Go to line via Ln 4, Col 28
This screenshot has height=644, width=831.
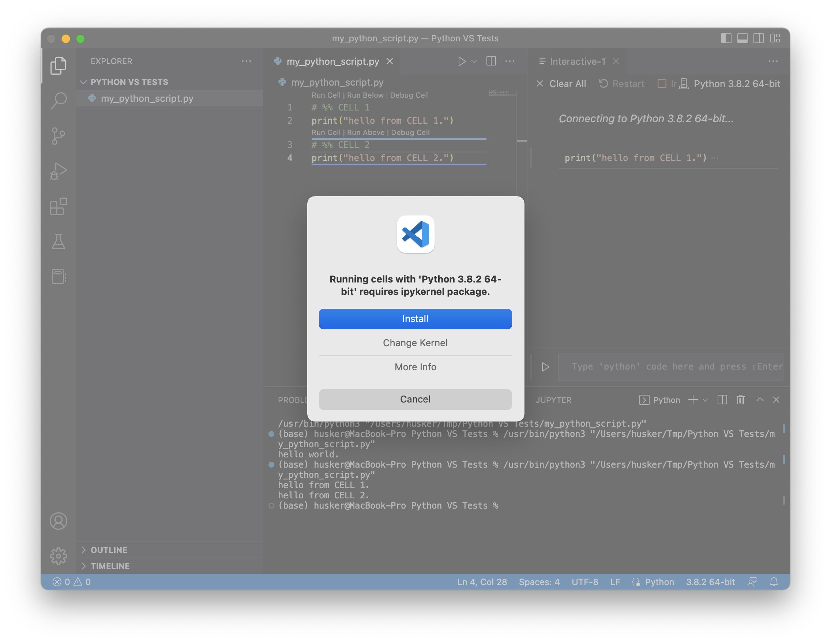coord(482,582)
